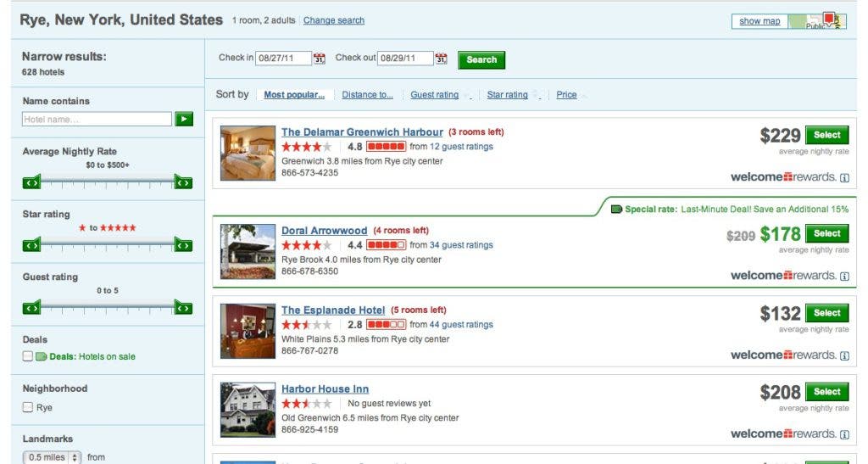Open The Esplanade Hotel link
The width and height of the screenshot is (868, 464).
point(333,310)
